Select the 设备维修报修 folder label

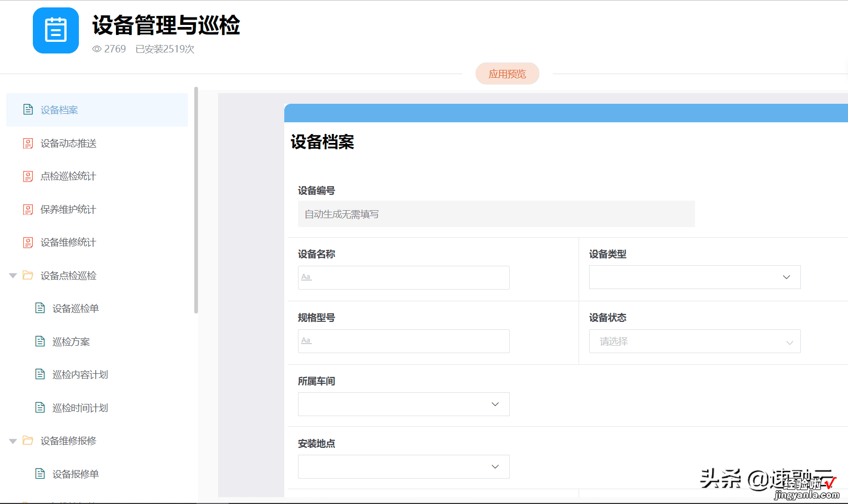(x=68, y=441)
